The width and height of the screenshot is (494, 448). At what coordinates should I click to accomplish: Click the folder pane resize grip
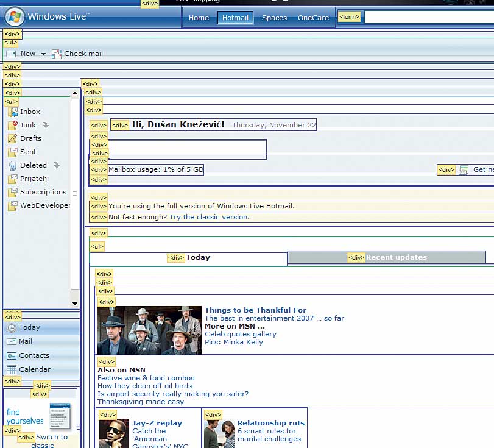75,193
